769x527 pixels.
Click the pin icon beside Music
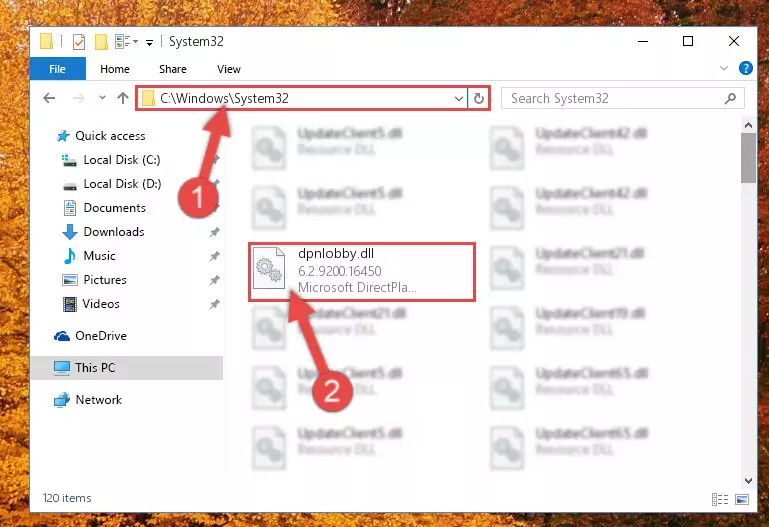[215, 256]
